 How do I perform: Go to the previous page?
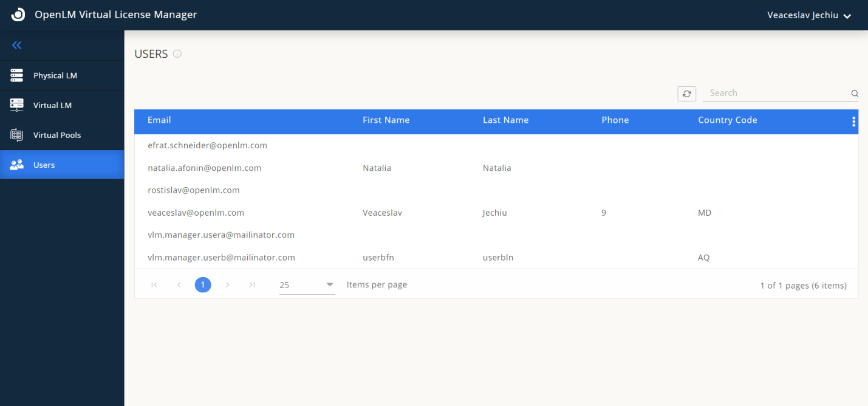[179, 285]
